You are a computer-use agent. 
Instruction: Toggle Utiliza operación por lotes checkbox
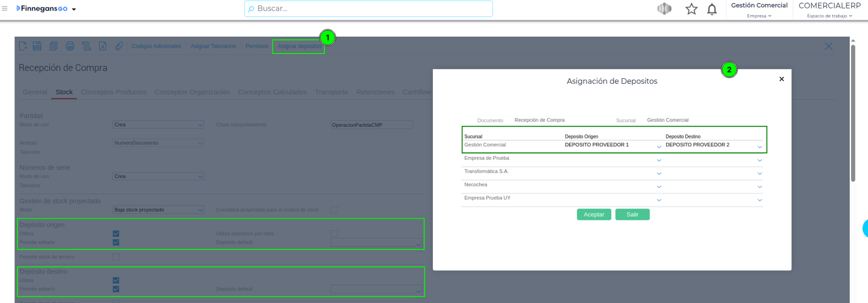click(x=334, y=234)
